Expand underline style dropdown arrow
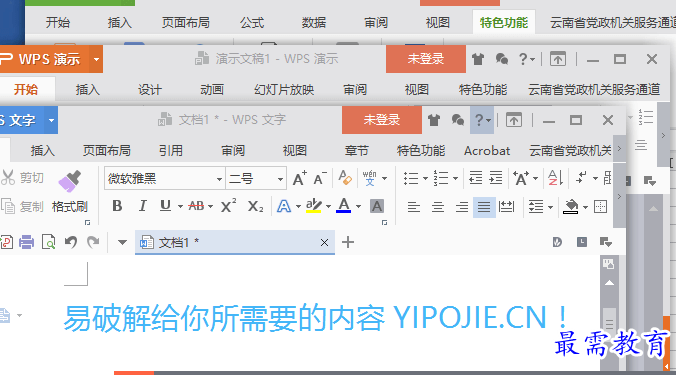 point(180,206)
